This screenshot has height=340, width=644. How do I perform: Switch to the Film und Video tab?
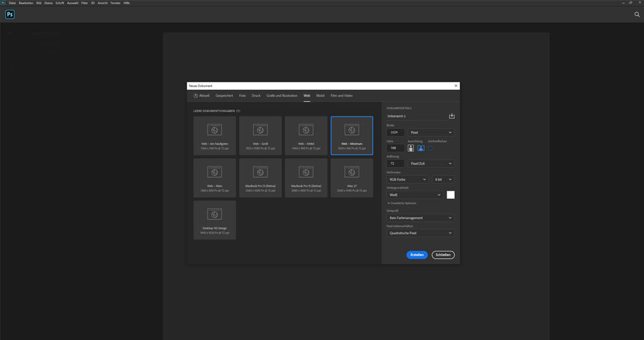[x=342, y=96]
